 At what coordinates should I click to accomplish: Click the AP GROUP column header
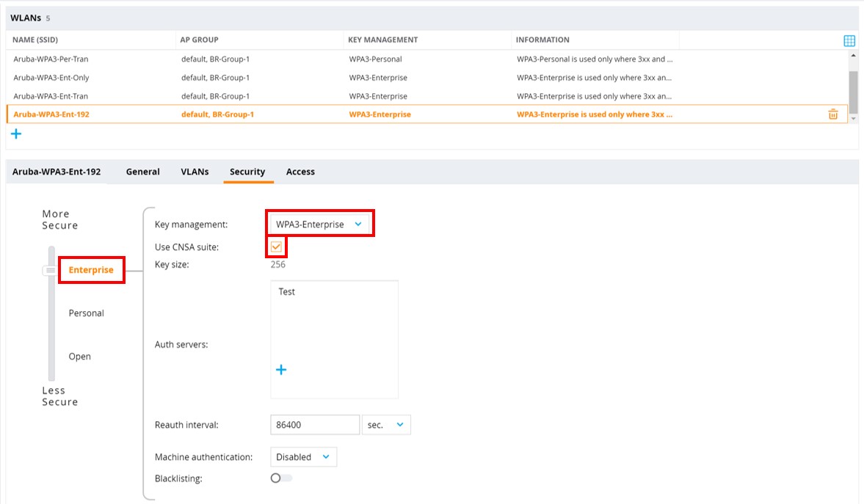tap(199, 40)
